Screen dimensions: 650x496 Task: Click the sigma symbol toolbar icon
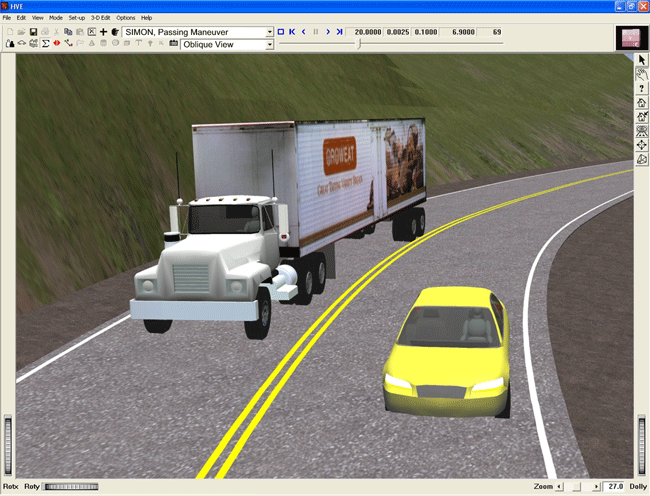coord(46,44)
